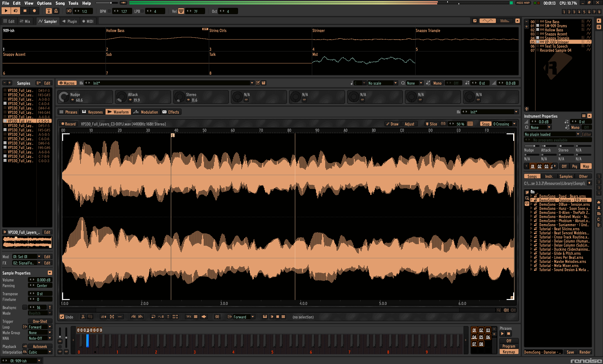Apply fade out to the sample
This screenshot has width=603, height=364.
140,317
